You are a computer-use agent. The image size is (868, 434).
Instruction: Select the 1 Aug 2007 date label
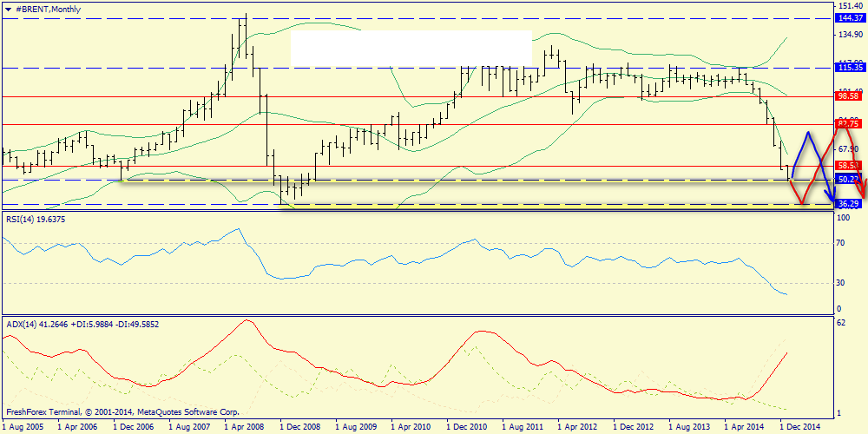coord(188,427)
